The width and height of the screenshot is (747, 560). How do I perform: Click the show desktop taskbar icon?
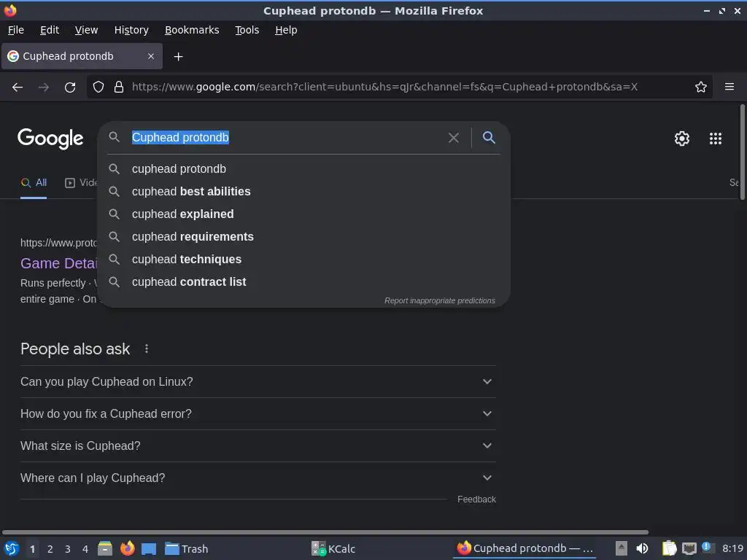pos(149,549)
